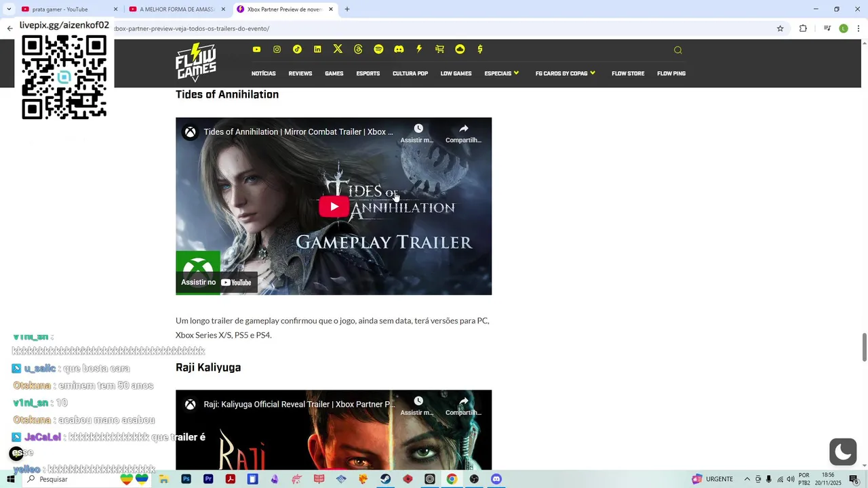Open Premiere Pro from the taskbar
Image resolution: width=868 pixels, height=488 pixels.
click(208, 479)
